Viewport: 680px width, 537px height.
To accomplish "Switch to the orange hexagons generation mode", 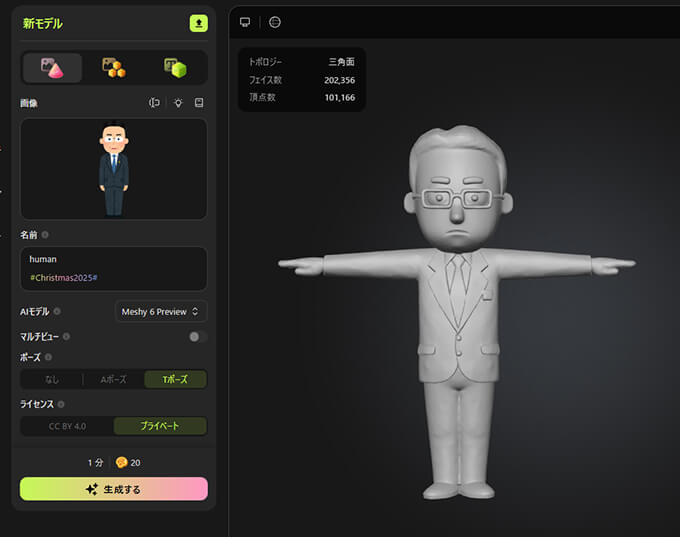I will 114,68.
